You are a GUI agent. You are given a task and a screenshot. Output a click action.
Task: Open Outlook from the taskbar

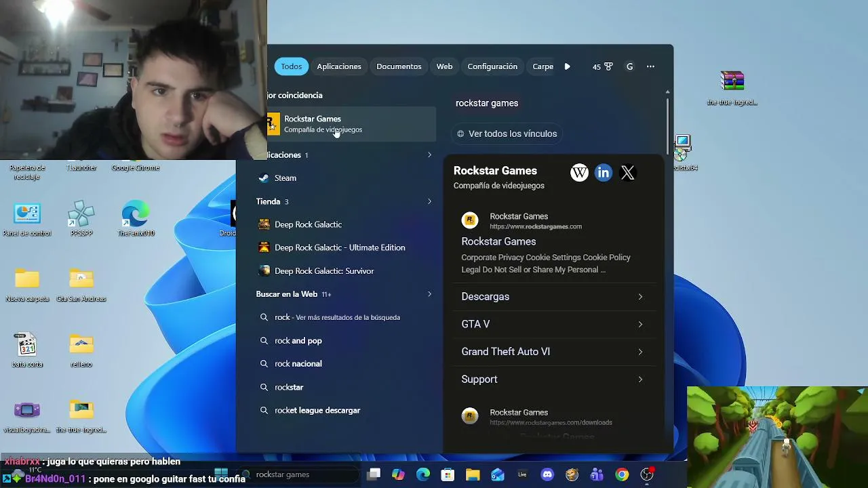click(x=498, y=474)
